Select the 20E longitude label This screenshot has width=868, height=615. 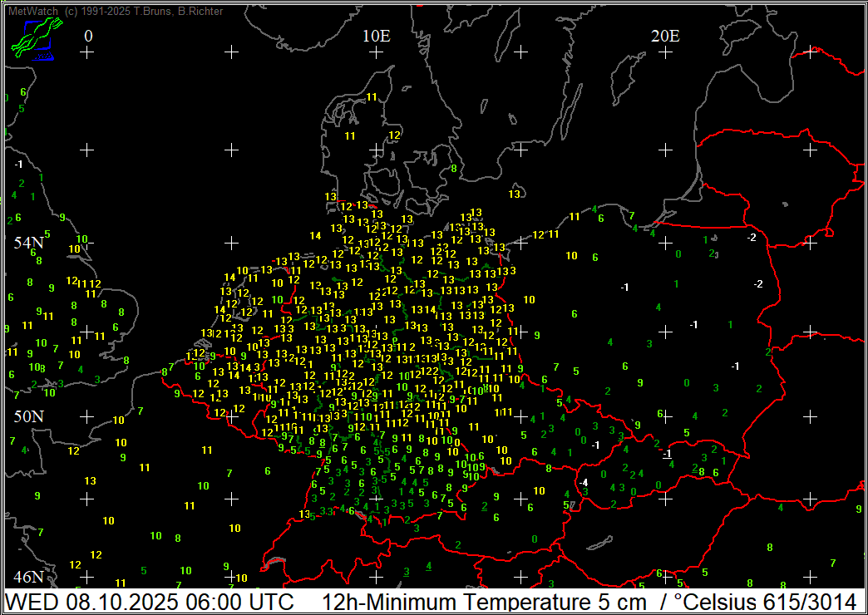664,36
